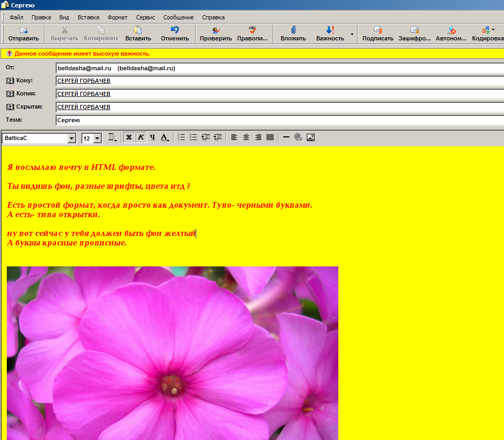Center align the text

[246, 137]
